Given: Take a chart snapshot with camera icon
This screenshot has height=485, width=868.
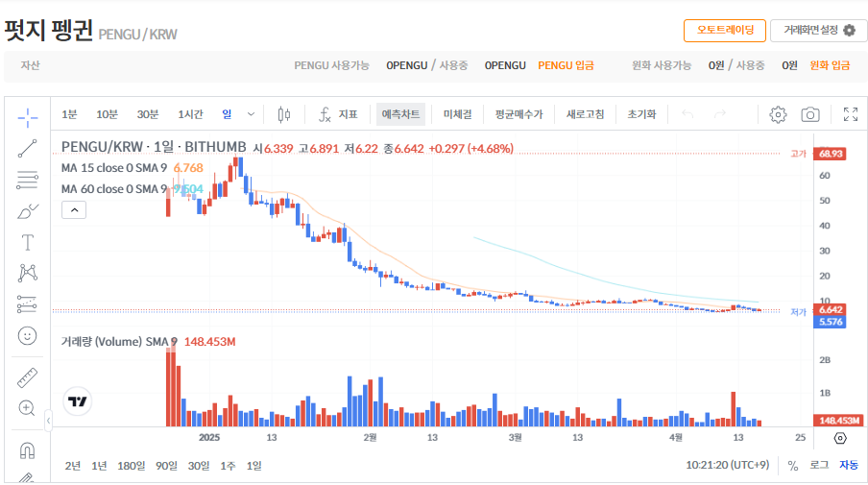Looking at the screenshot, I should click(810, 114).
